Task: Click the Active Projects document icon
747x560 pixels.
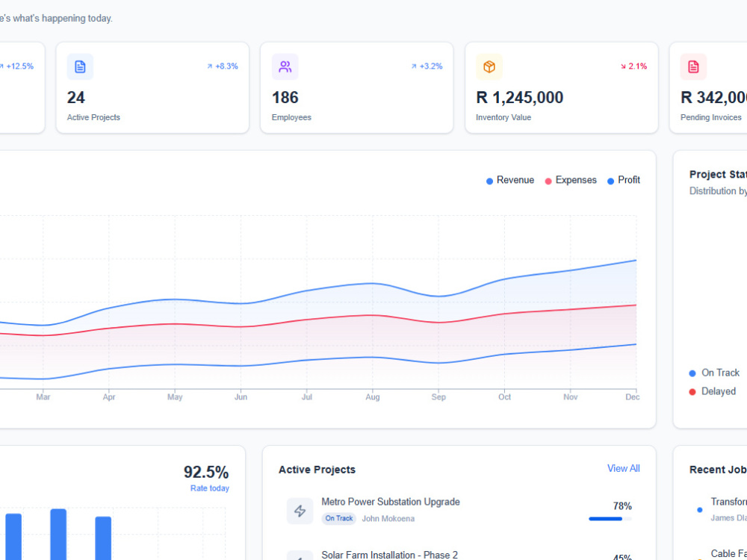Action: click(x=80, y=66)
